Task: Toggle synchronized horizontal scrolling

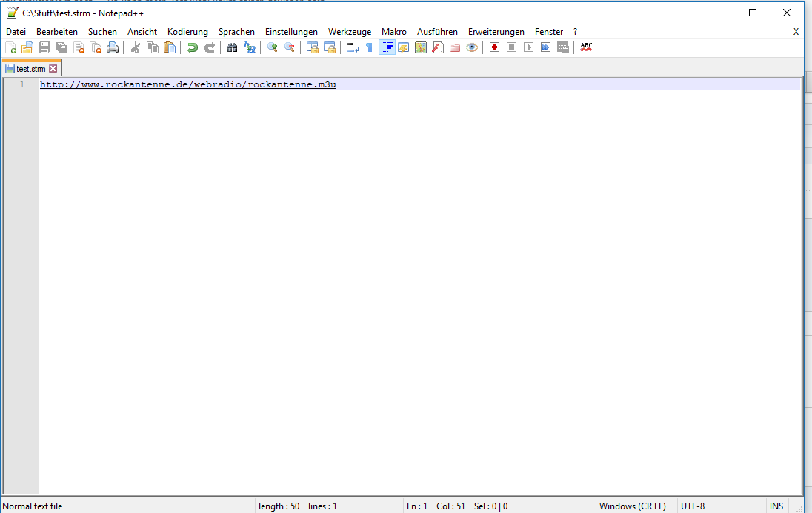Action: pos(330,47)
